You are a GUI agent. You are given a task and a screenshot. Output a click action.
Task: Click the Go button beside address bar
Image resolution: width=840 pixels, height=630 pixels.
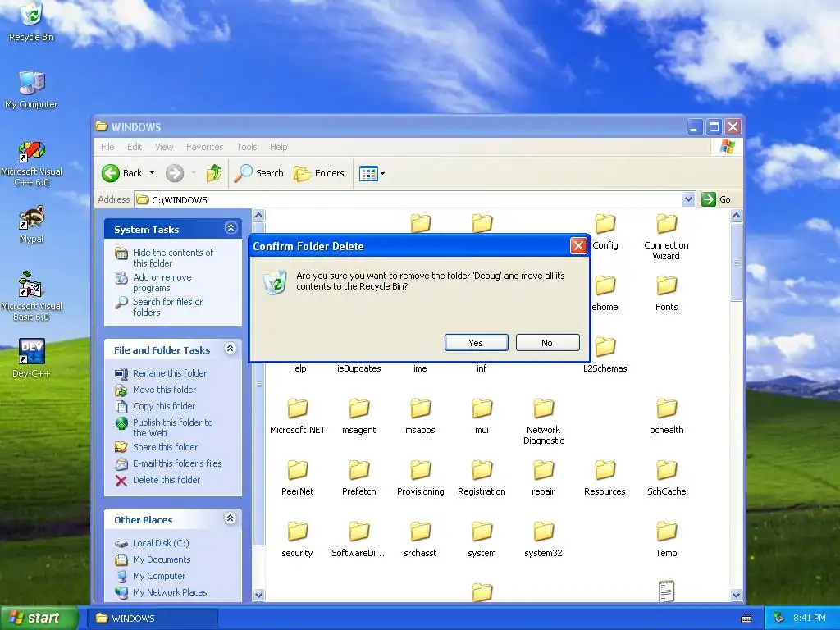pos(716,199)
